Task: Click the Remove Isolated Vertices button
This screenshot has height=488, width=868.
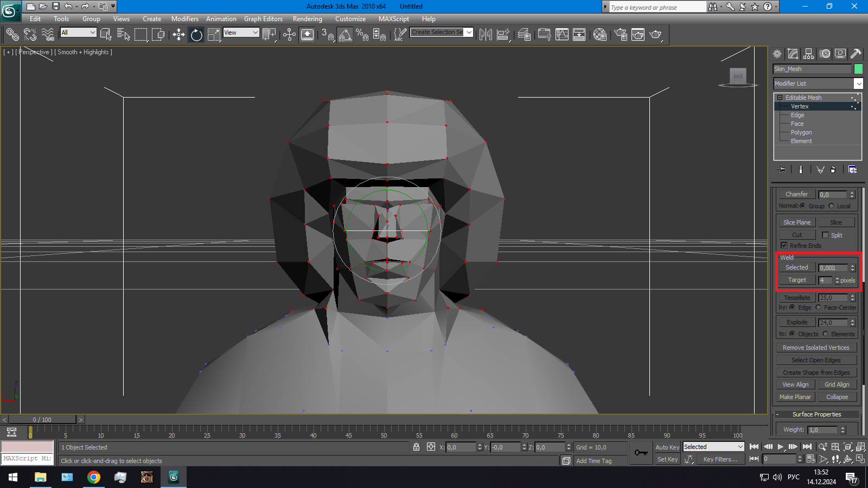Action: pos(816,348)
